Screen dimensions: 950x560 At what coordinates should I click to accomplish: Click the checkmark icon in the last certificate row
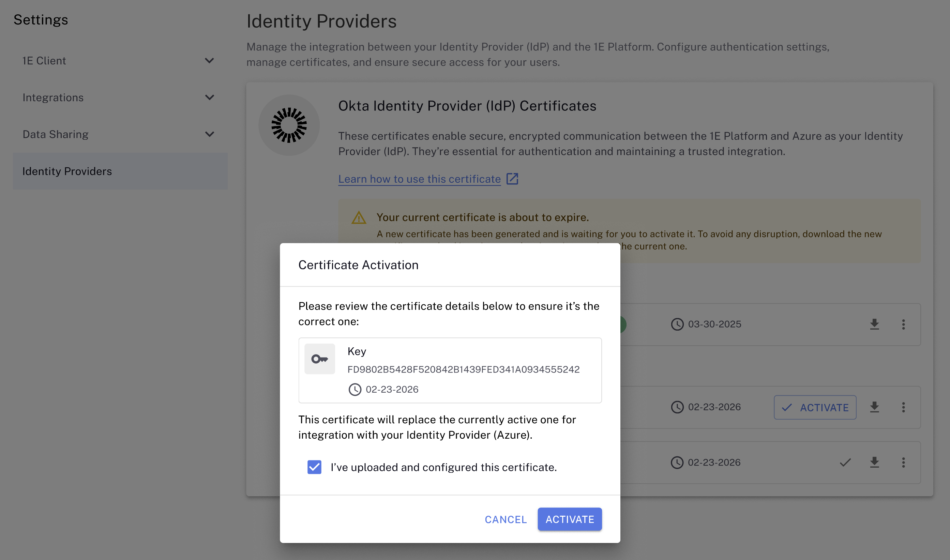(845, 462)
